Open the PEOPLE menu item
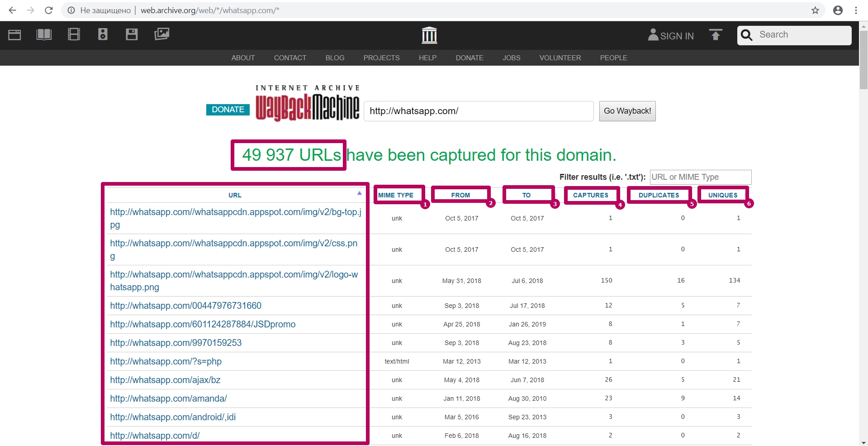Screen dimensions: 868x446 click(x=613, y=58)
